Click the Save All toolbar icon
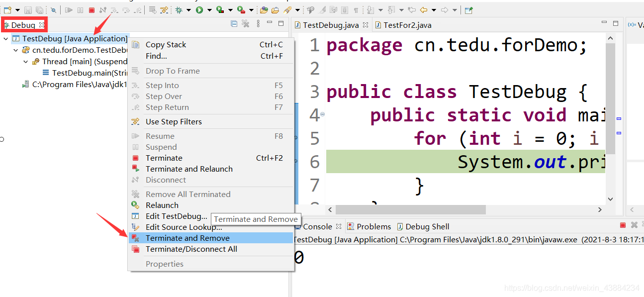644x297 pixels. click(39, 10)
